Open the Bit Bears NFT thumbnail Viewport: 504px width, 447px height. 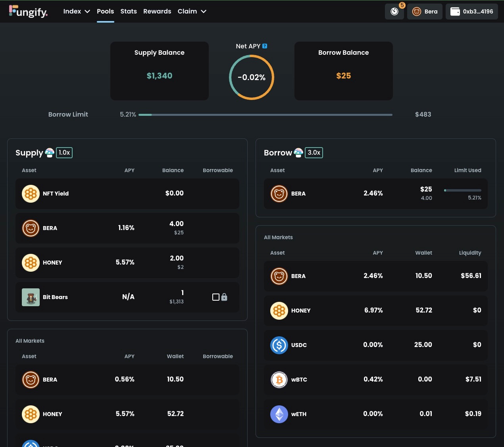(31, 297)
